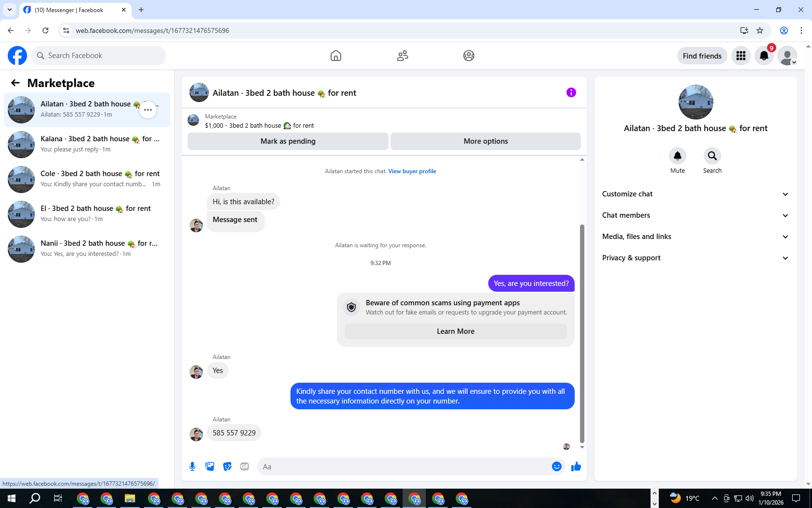812x508 pixels.
Task: Open conversation information purple icon
Action: pyautogui.click(x=571, y=92)
